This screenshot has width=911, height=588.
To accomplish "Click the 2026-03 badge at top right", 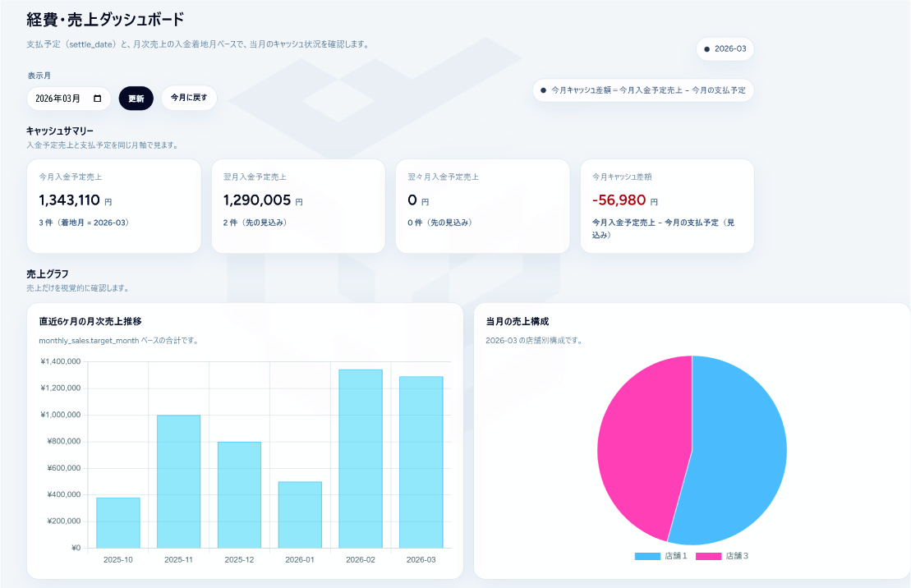I will [725, 49].
